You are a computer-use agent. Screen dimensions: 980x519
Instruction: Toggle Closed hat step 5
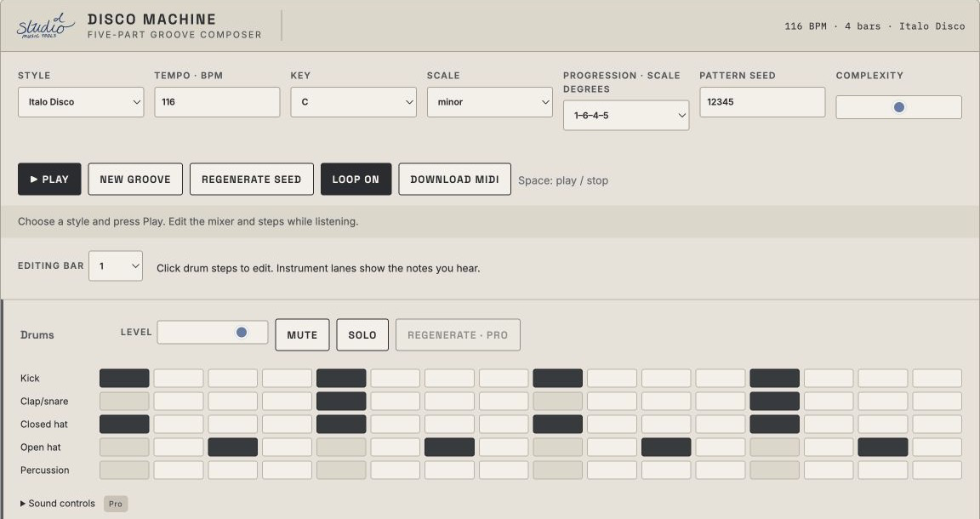tap(341, 424)
